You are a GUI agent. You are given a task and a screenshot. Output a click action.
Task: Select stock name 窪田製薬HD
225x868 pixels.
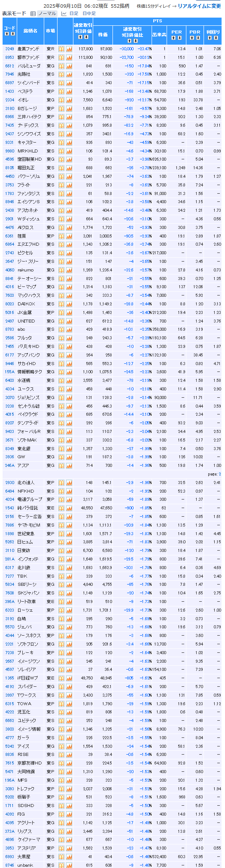pos(29,159)
